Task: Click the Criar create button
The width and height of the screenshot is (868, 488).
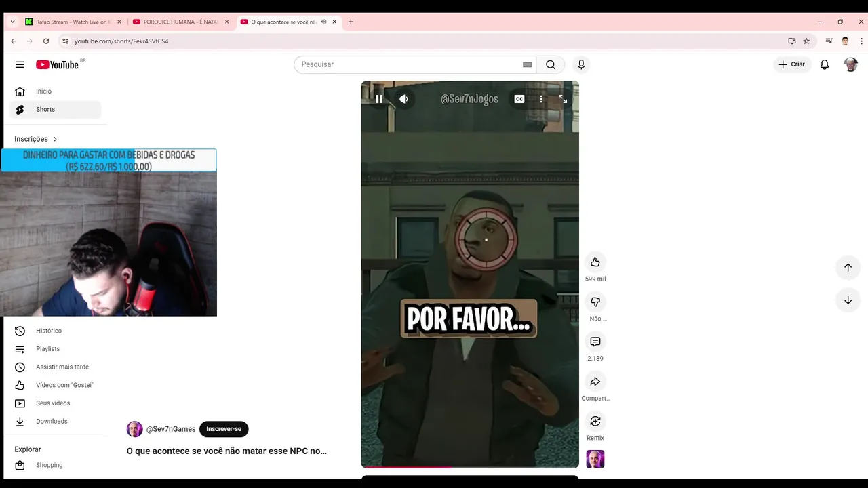Action: coord(792,64)
